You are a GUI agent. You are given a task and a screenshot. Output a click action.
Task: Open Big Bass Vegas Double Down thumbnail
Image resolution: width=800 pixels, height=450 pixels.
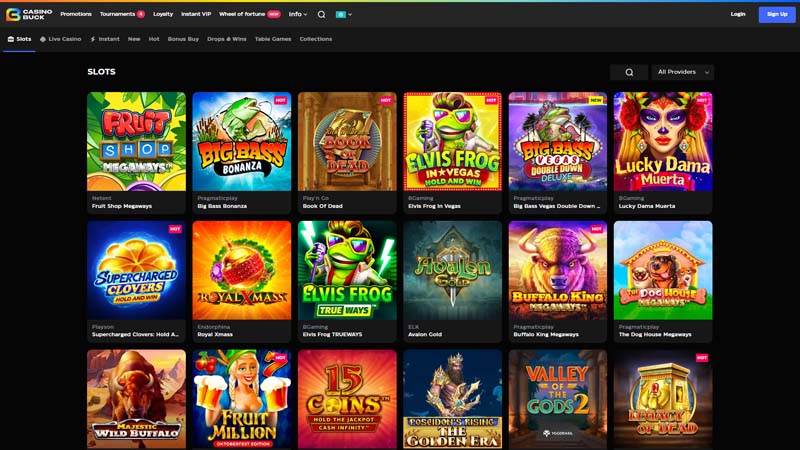(x=558, y=141)
